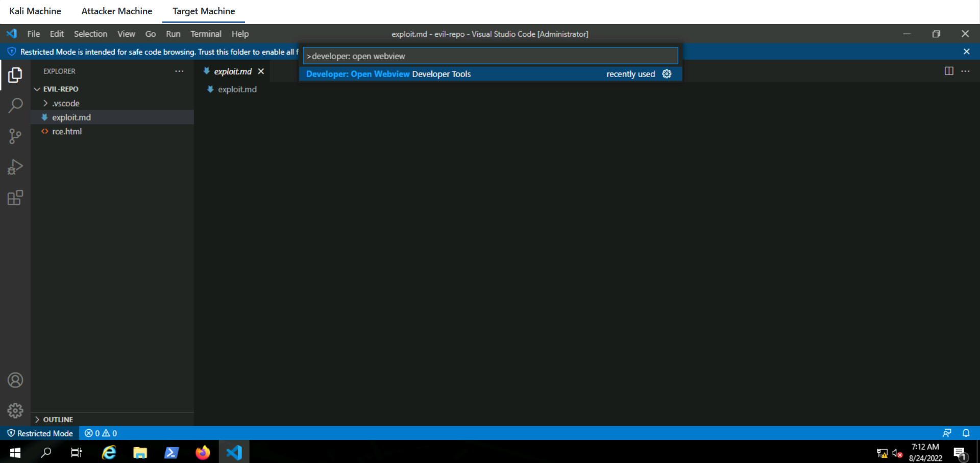This screenshot has width=980, height=463.
Task: Launch Firefox from taskbar
Action: (x=203, y=452)
